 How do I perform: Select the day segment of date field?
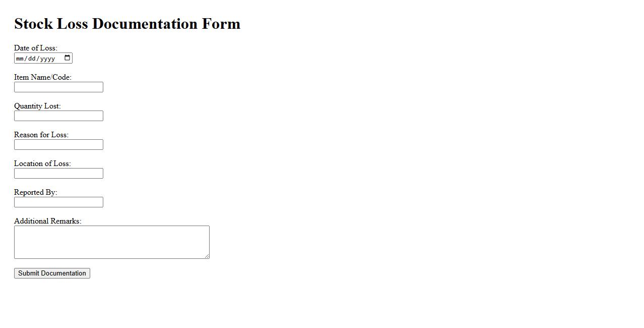(x=32, y=59)
